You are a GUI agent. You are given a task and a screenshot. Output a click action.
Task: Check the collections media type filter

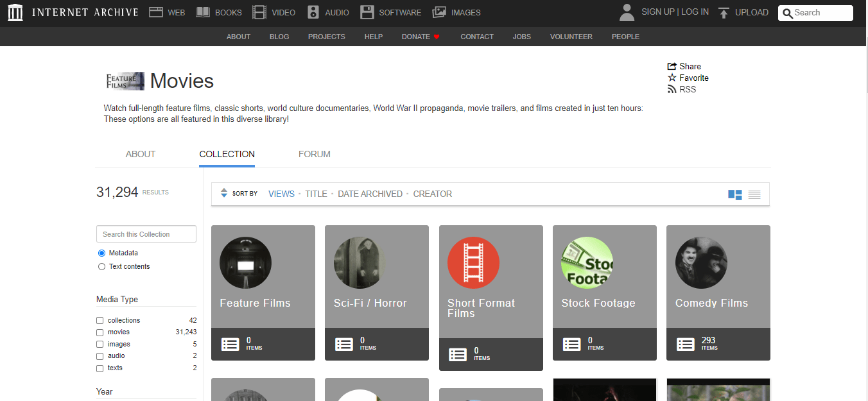coord(100,320)
